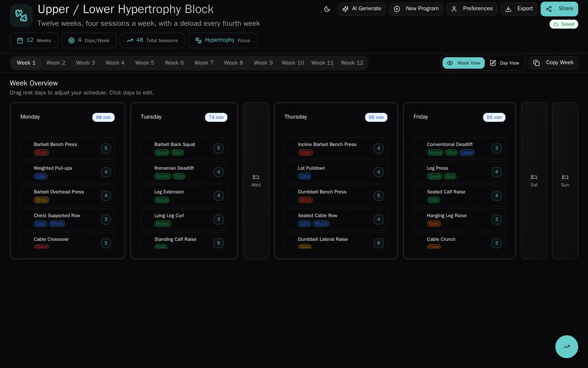Screen dimensions: 588x368
Task: Open Preferences
Action: point(472,9)
